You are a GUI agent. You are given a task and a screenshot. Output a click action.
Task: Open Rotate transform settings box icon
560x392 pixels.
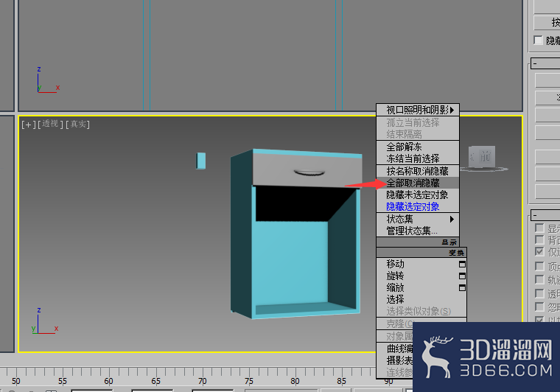462,276
